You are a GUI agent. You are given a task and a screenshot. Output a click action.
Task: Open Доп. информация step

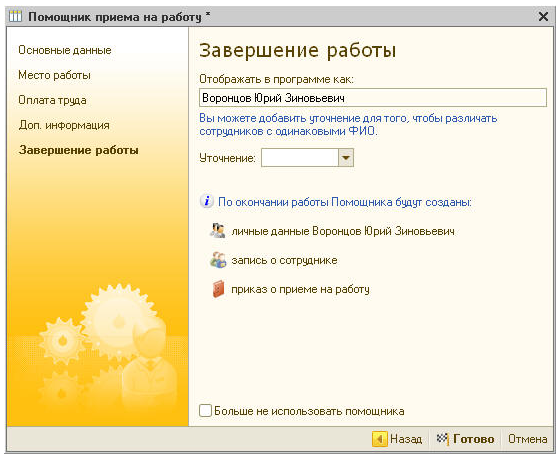[x=64, y=125]
